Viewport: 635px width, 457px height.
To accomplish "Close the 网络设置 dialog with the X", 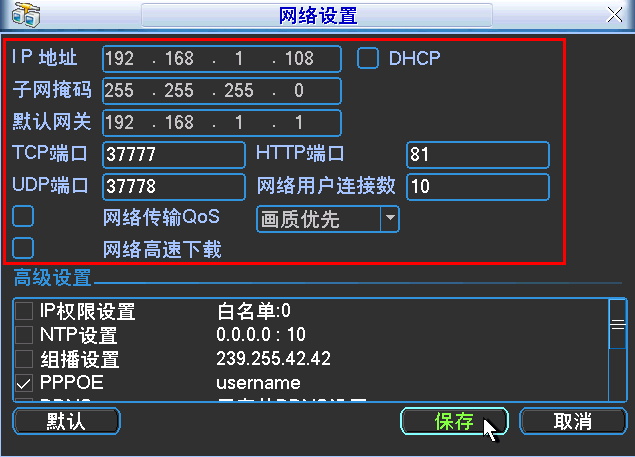I will 615,15.
